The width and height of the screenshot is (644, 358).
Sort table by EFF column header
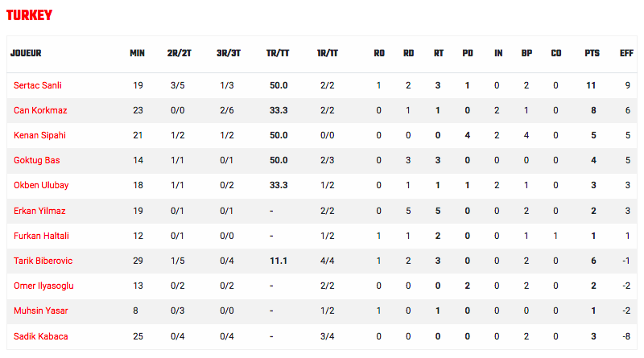tap(627, 53)
